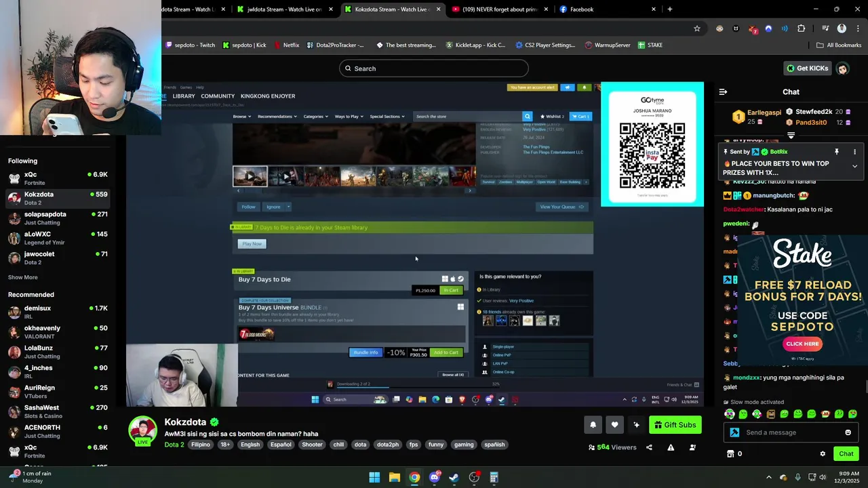This screenshot has width=868, height=488.
Task: Click the Kick search field
Action: pyautogui.click(x=434, y=68)
